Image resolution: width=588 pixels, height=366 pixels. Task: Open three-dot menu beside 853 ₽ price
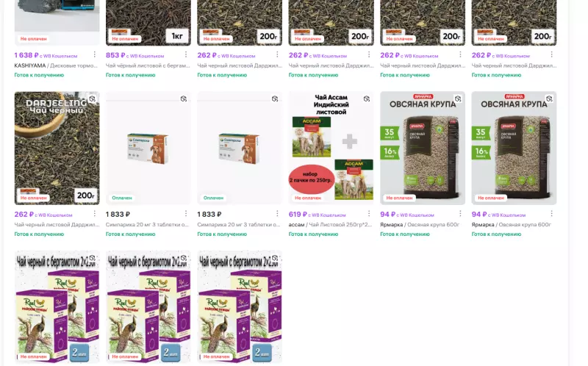coord(186,54)
